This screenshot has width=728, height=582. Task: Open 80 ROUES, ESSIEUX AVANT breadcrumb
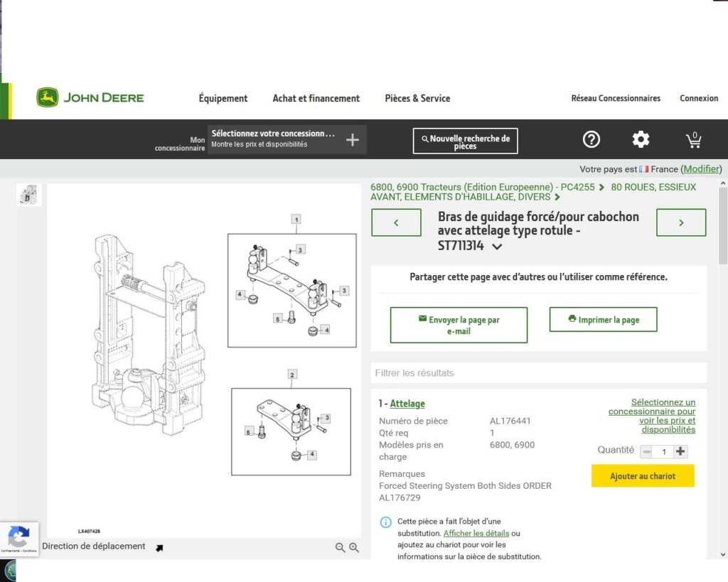coord(533,192)
